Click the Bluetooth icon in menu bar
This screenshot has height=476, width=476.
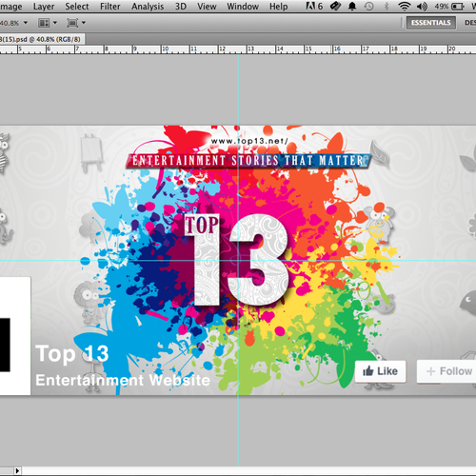coord(387,7)
